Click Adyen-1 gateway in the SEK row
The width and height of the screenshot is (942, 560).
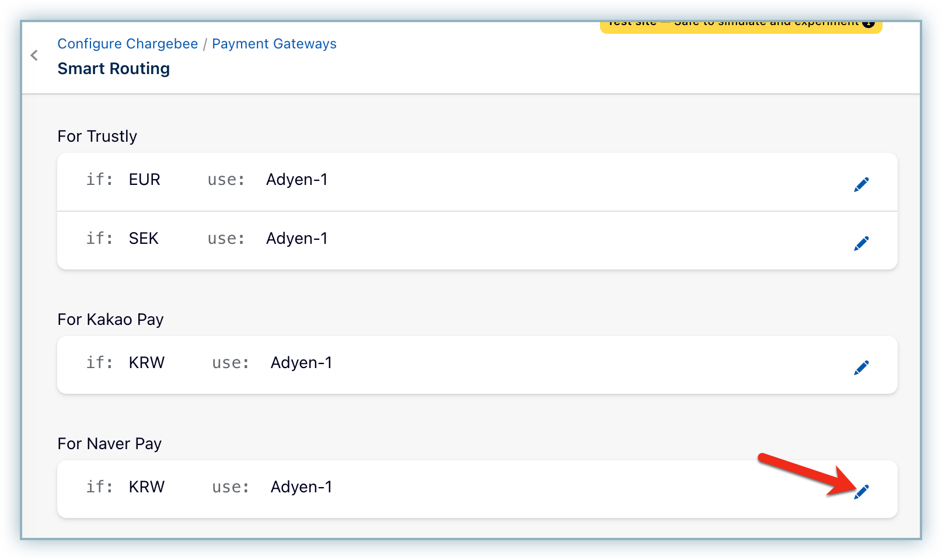click(297, 239)
